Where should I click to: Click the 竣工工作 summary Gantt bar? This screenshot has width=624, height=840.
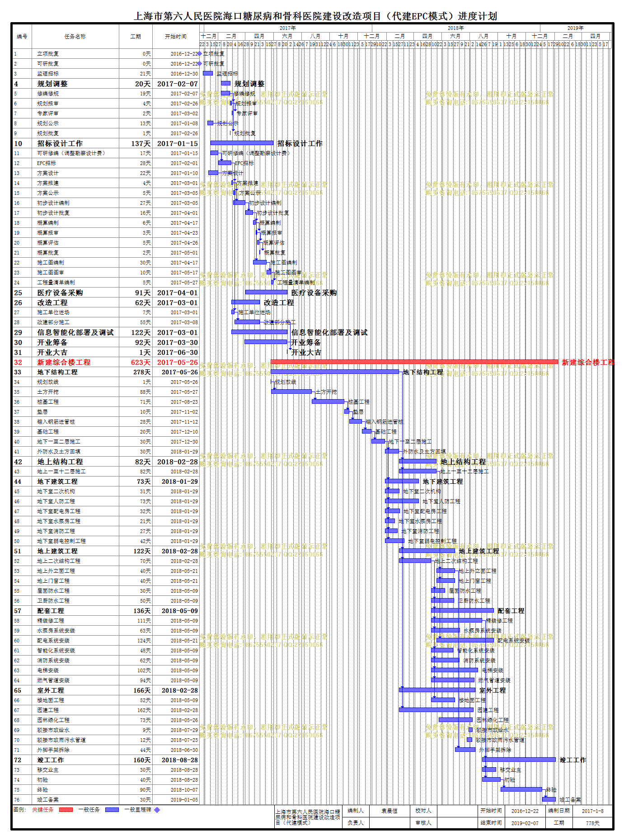click(519, 760)
